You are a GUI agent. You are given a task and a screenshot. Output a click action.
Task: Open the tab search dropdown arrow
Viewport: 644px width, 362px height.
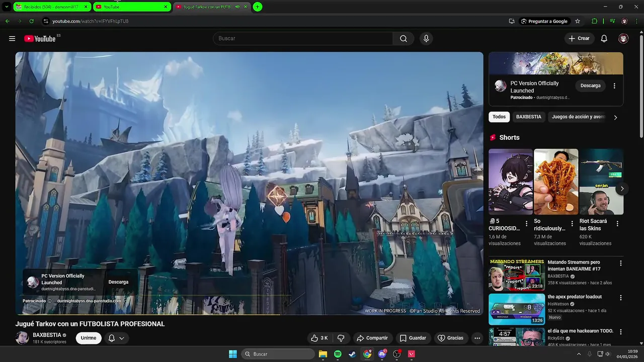[x=6, y=7]
